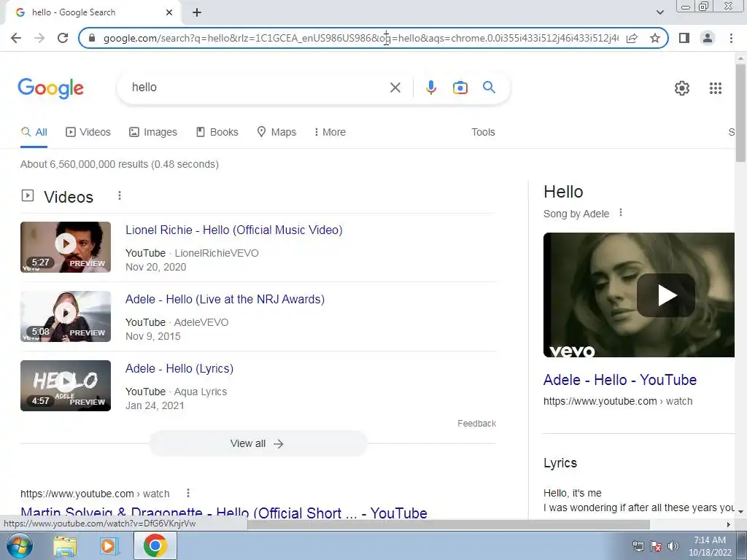Image resolution: width=747 pixels, height=560 pixels.
Task: Click the Chrome taskbar icon
Action: pos(155,545)
